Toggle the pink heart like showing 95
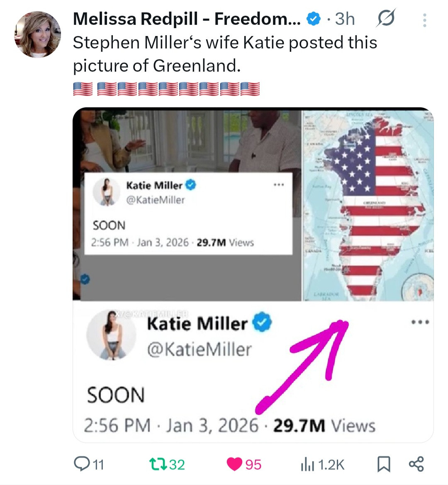The height and width of the screenshot is (485, 448). (234, 464)
